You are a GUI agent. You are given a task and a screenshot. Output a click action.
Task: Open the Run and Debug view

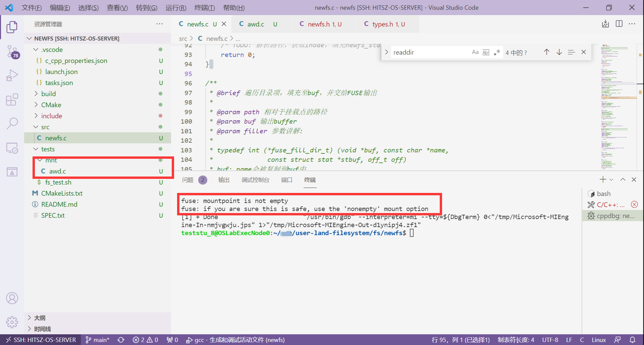coord(12,75)
